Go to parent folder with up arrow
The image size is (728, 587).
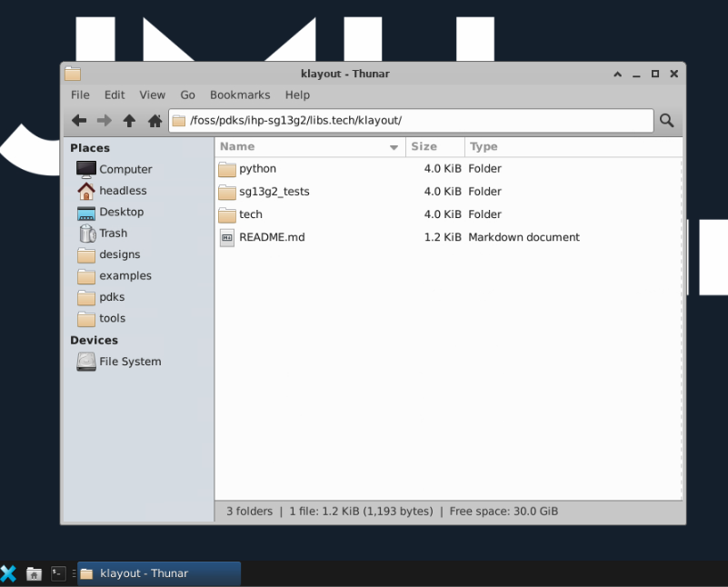tap(129, 121)
